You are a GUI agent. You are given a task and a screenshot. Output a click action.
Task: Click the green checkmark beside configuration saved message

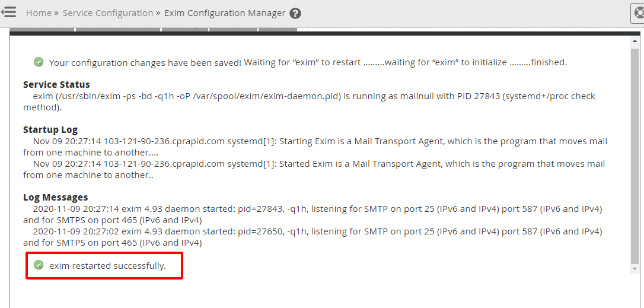(x=39, y=62)
